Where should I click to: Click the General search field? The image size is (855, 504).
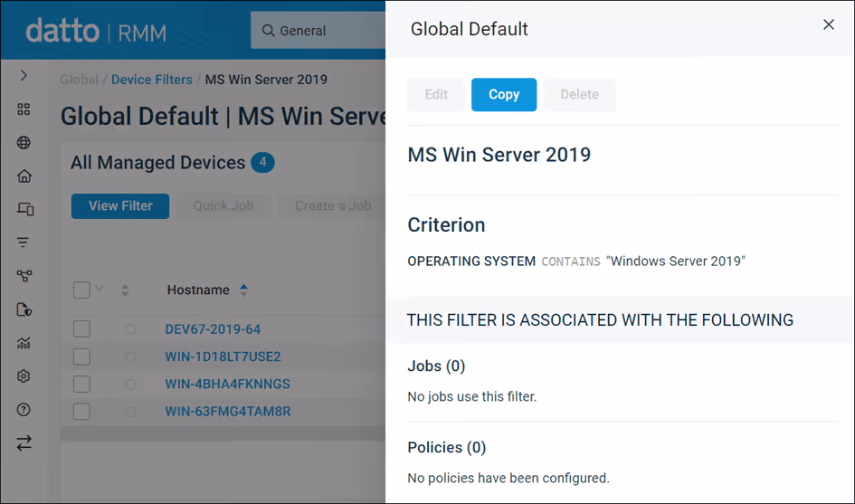[318, 31]
